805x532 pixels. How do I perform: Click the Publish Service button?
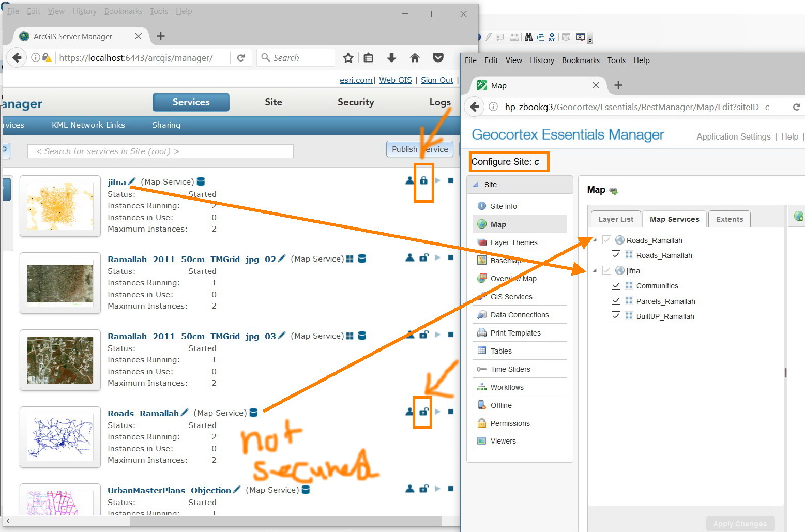[x=420, y=149]
